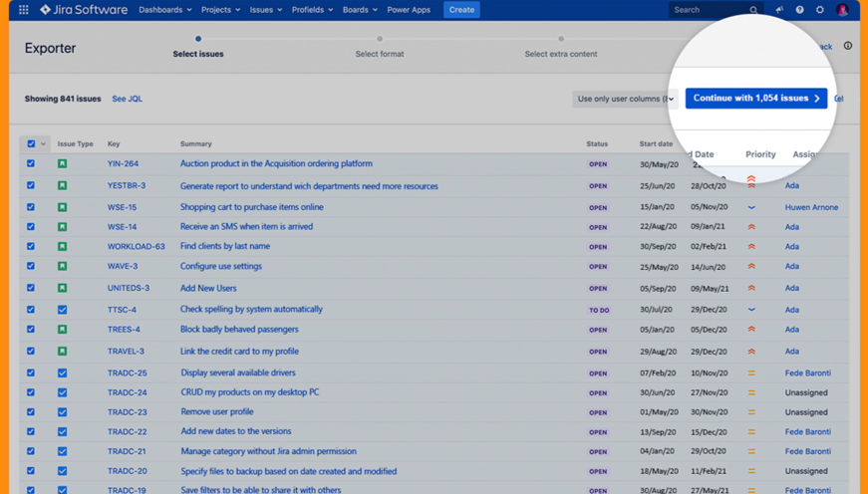
Task: Open the 'Use only user columns' dropdown
Action: point(625,99)
